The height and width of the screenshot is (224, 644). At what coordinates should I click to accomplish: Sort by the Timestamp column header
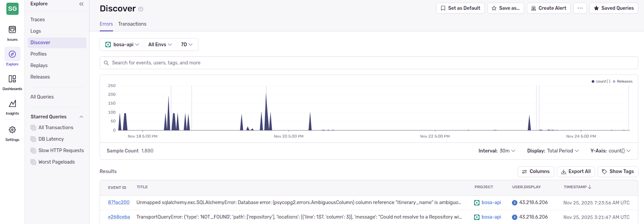577,187
